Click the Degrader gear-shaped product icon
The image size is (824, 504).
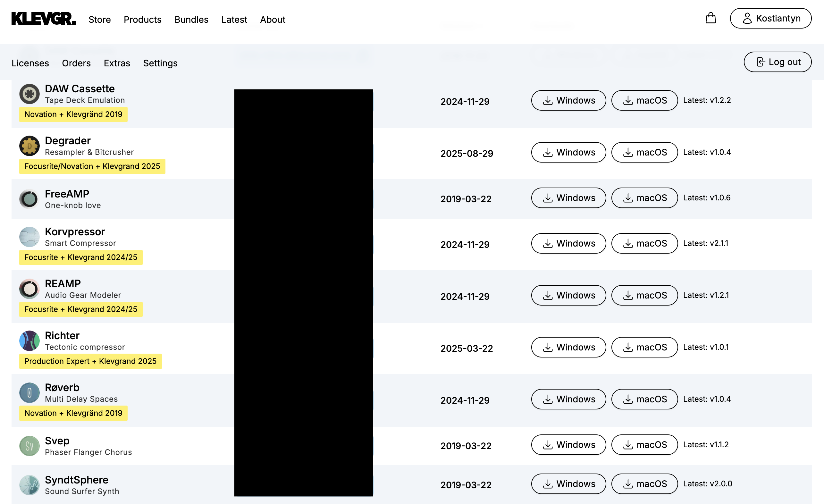point(29,146)
